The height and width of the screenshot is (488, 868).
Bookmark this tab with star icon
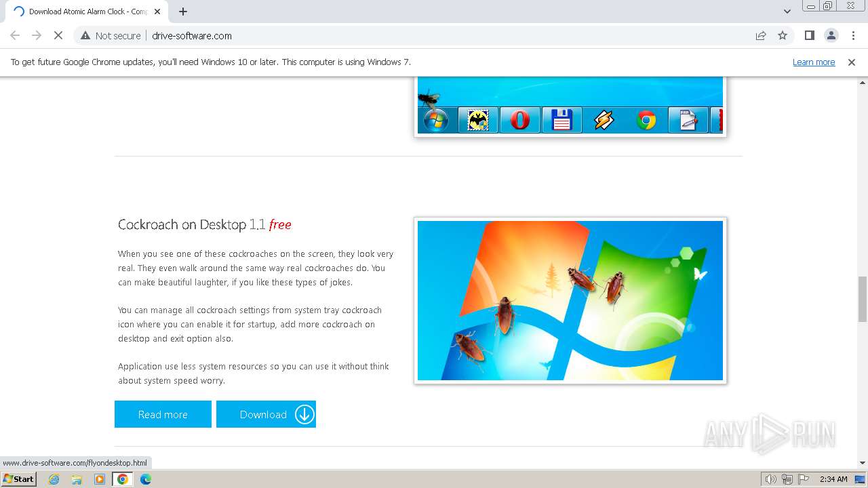(x=783, y=36)
